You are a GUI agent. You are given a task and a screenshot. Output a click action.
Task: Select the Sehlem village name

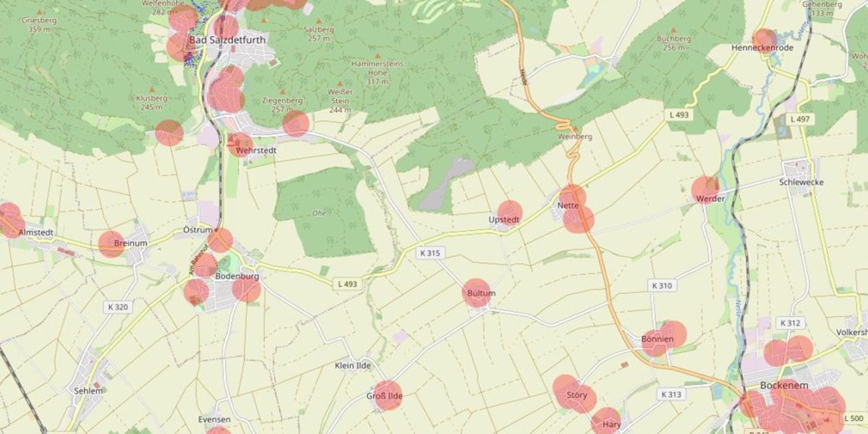[x=88, y=391]
